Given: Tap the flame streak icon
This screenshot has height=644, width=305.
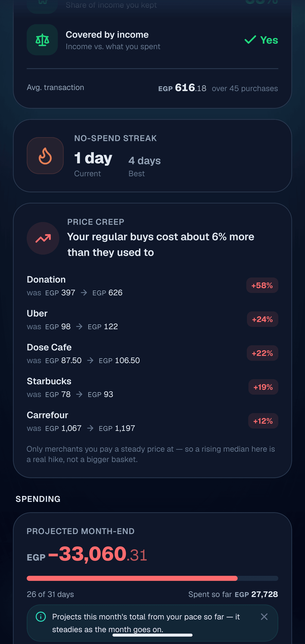Looking at the screenshot, I should [x=45, y=156].
